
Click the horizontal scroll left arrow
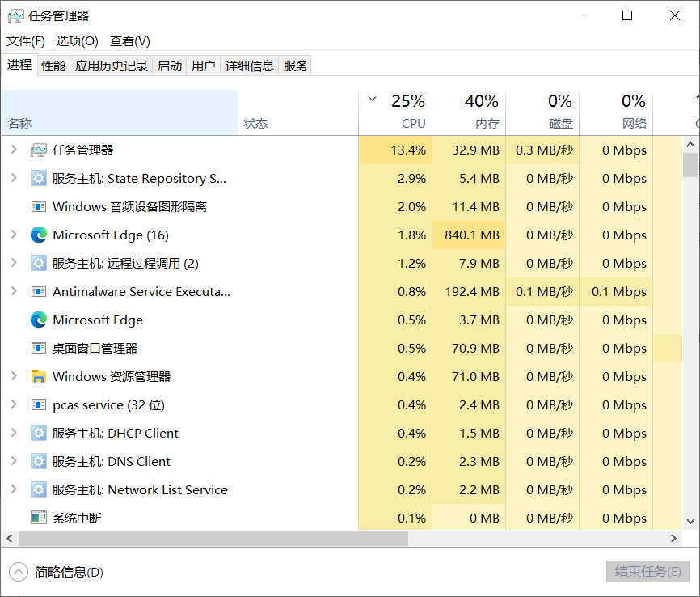click(10, 539)
